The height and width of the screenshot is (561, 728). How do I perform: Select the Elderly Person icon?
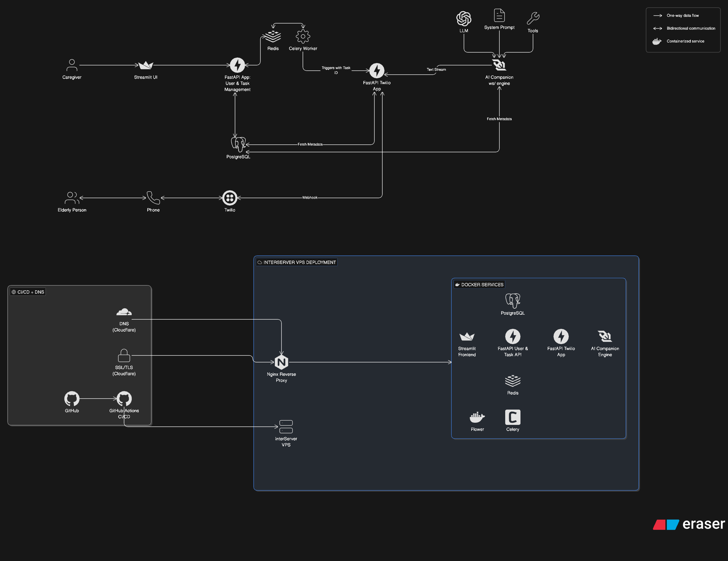pyautogui.click(x=72, y=198)
